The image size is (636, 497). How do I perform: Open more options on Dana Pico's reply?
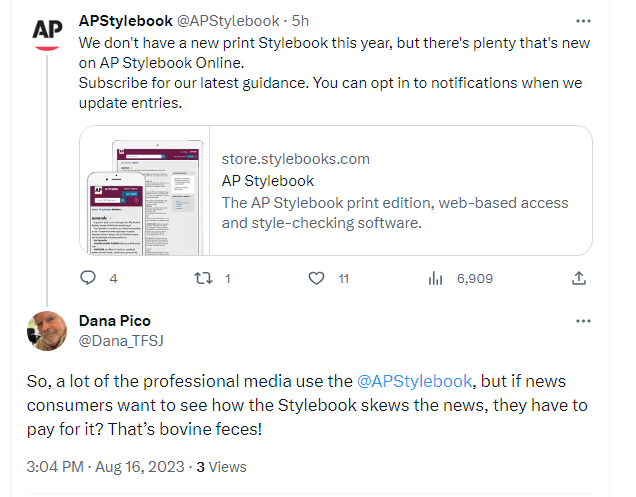click(584, 321)
